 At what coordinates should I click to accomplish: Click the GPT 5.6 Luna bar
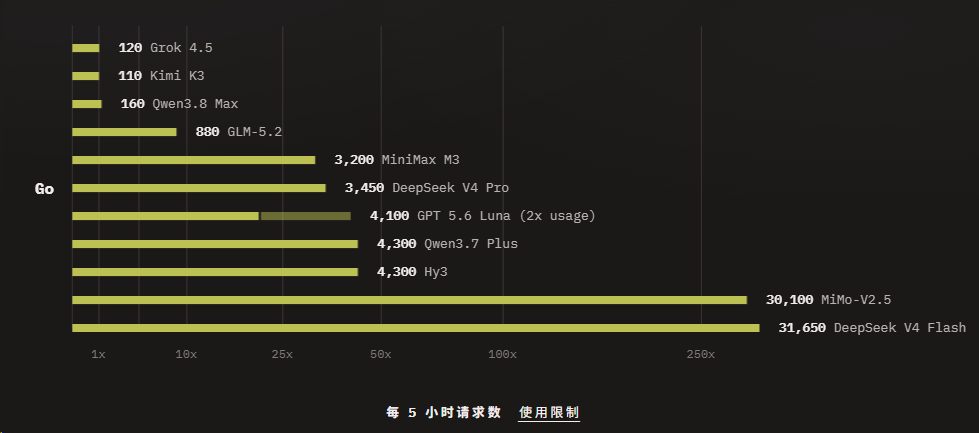tap(212, 216)
